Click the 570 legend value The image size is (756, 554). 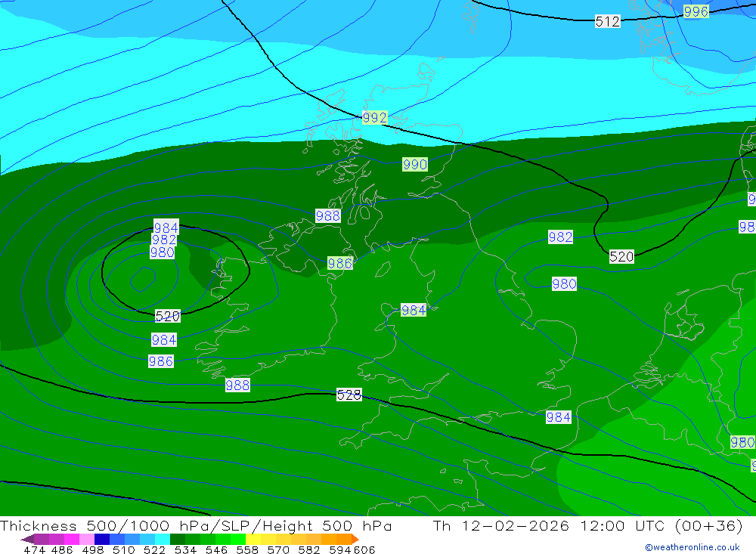[278, 550]
